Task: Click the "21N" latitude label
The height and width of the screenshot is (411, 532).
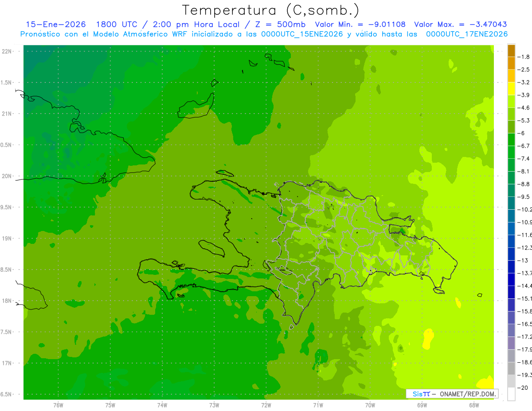Action: 8,114
